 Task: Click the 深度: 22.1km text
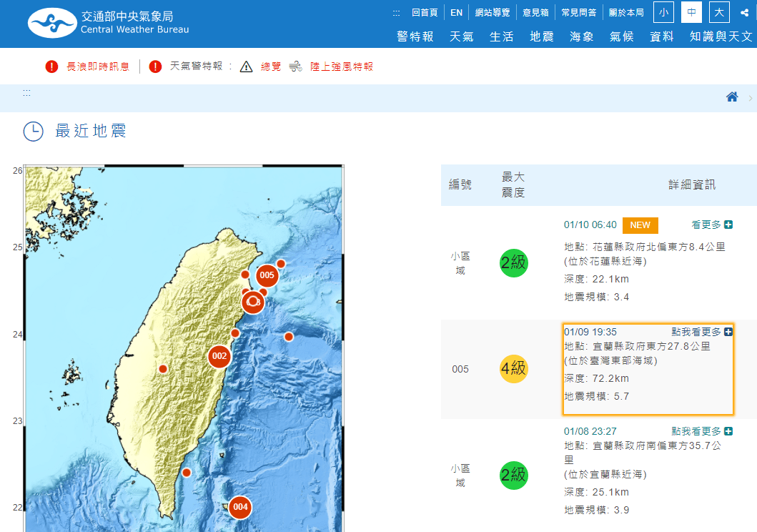[597, 279]
